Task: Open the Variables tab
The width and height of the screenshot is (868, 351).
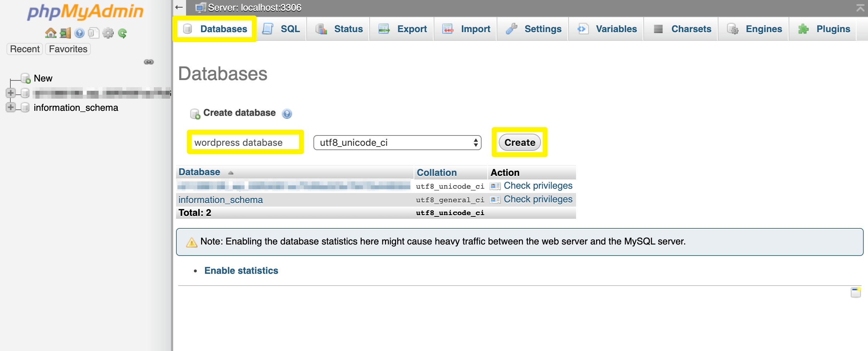Action: tap(607, 29)
